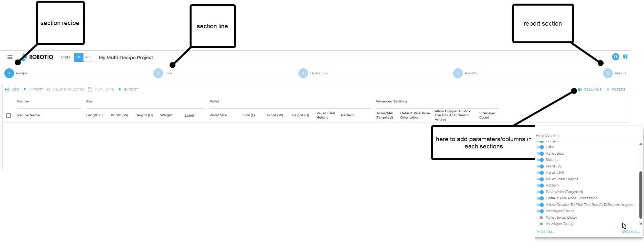This screenshot has width=644, height=242.
Task: Click the column list scrollbar down arrow
Action: coord(641,224)
